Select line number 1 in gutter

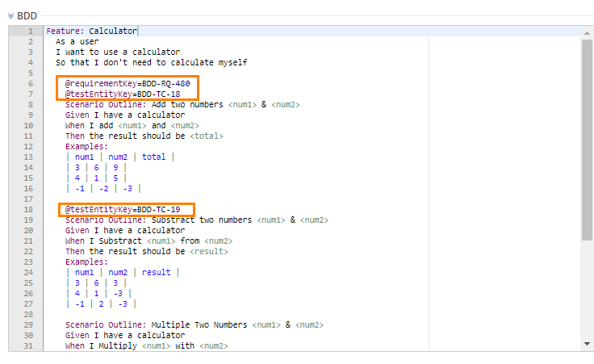(x=30, y=31)
